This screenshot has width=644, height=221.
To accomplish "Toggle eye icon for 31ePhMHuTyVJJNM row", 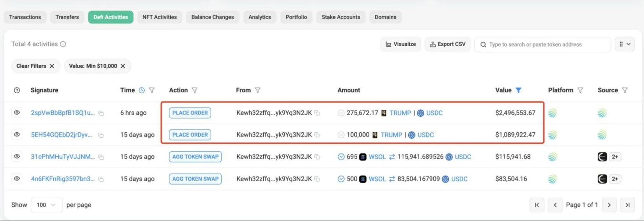I will pyautogui.click(x=17, y=156).
